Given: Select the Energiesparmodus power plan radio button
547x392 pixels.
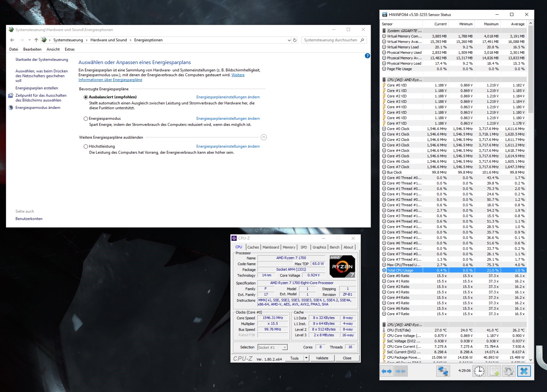Looking at the screenshot, I should 86,118.
